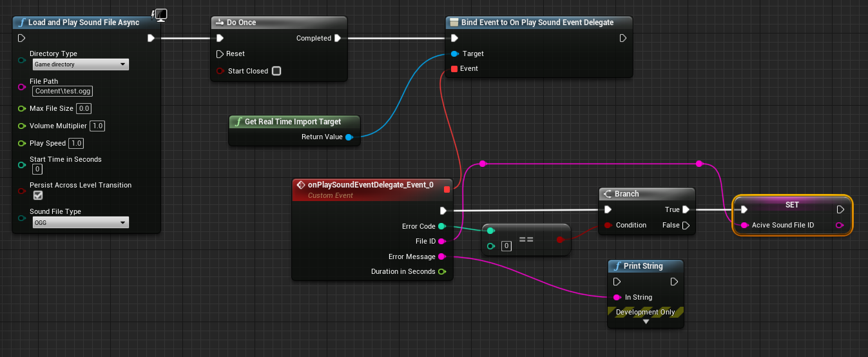This screenshot has height=357, width=868.
Task: Uncheck Persist Across Level Transition checkbox
Action: pos(38,195)
